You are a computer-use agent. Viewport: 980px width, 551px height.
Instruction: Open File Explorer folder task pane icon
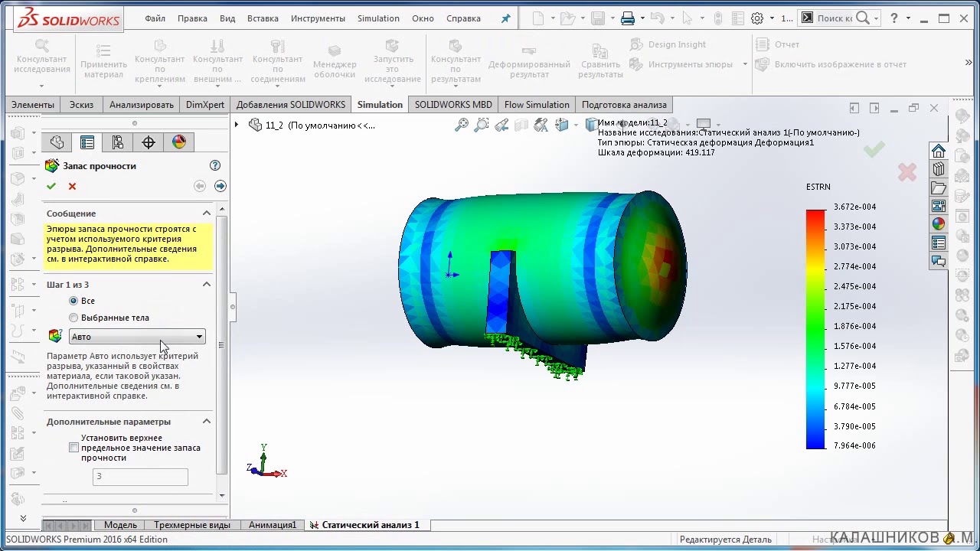click(939, 187)
